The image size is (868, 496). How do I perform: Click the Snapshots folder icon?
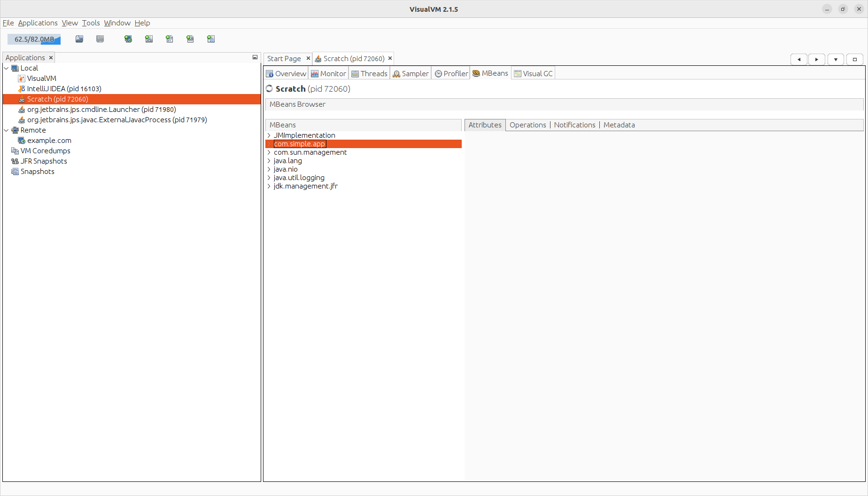pyautogui.click(x=15, y=172)
